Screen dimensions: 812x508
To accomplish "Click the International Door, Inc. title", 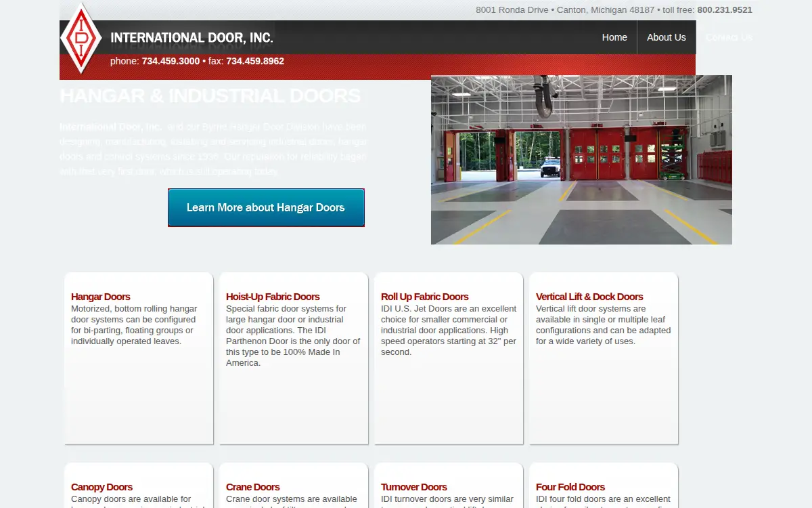I will pos(191,38).
